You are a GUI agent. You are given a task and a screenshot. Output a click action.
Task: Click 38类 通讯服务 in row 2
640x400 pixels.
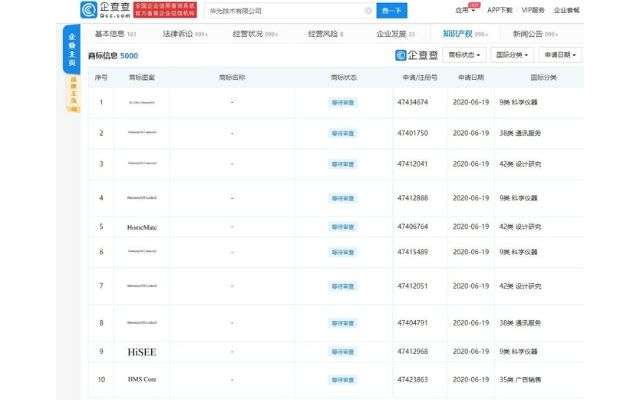coord(520,133)
